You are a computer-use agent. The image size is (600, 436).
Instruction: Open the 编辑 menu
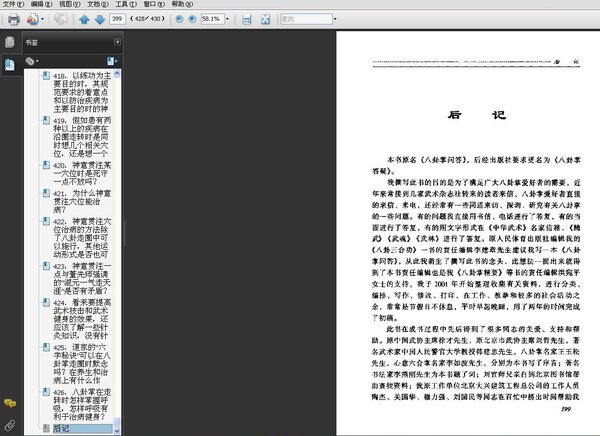(41, 4)
